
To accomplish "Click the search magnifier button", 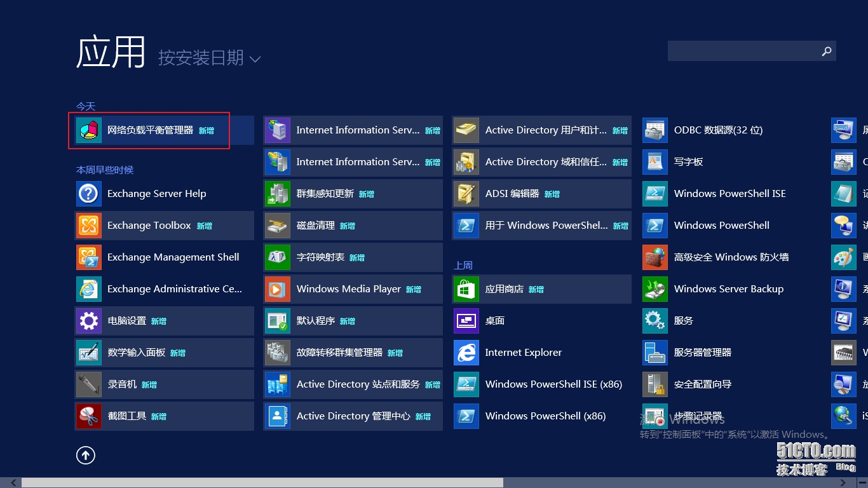I will point(827,51).
